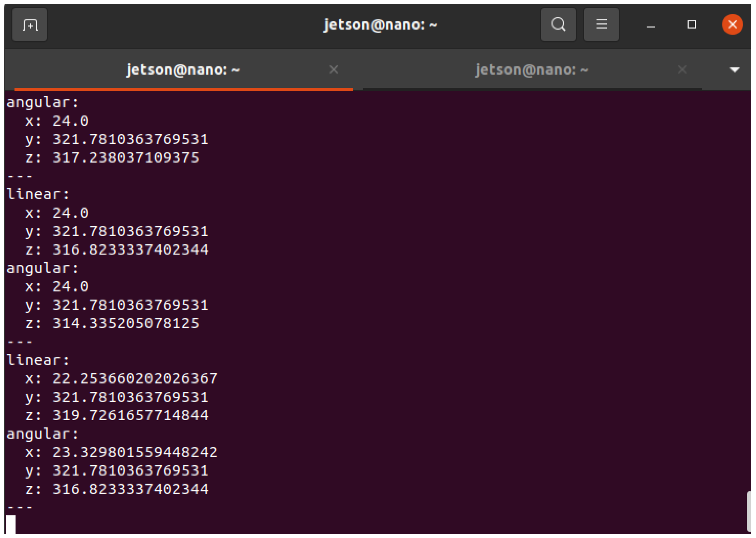Image resolution: width=756 pixels, height=538 pixels.
Task: Open the hamburger menu
Action: 601,25
